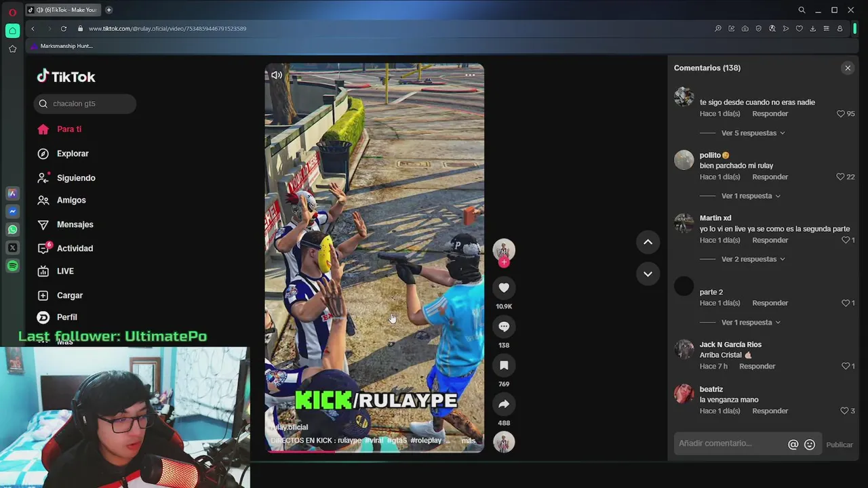Open Martin xd's profile name

pyautogui.click(x=715, y=218)
